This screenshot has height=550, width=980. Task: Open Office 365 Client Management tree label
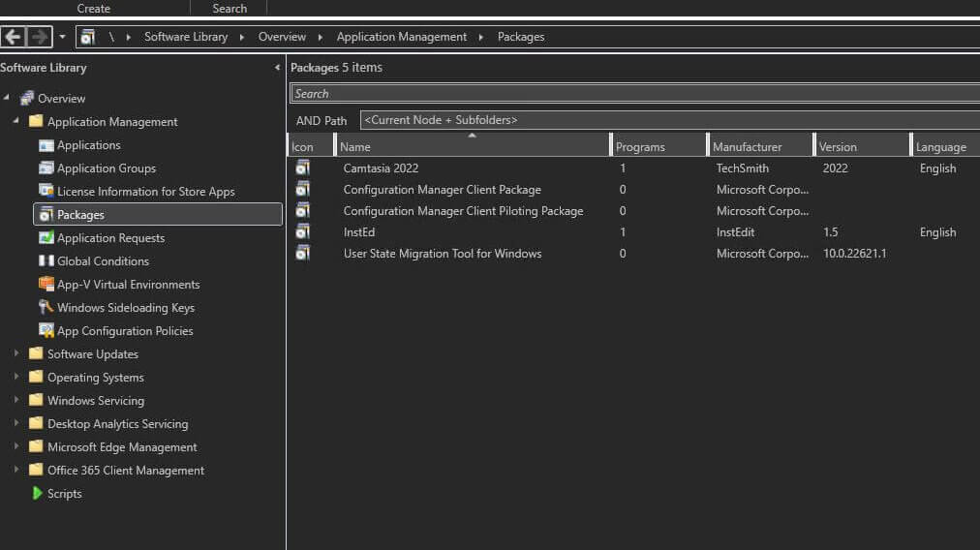point(126,470)
